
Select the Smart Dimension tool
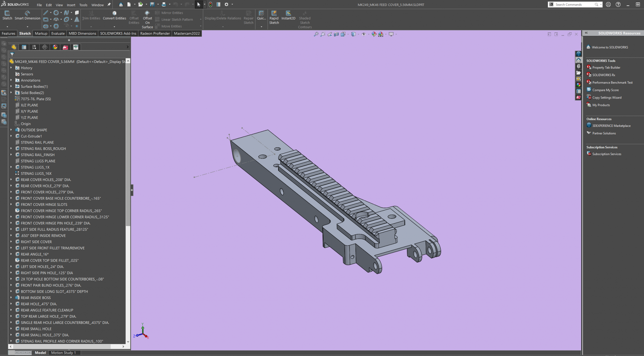[27, 15]
